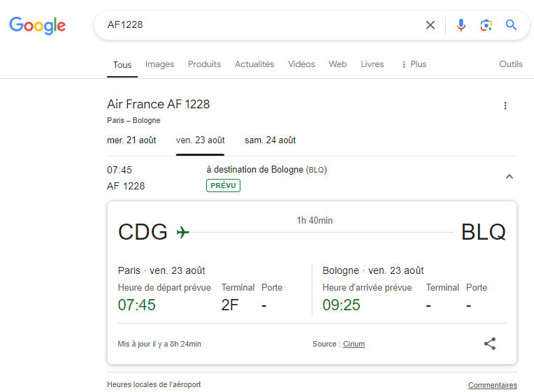Switch to the Actualités tab

pyautogui.click(x=254, y=64)
